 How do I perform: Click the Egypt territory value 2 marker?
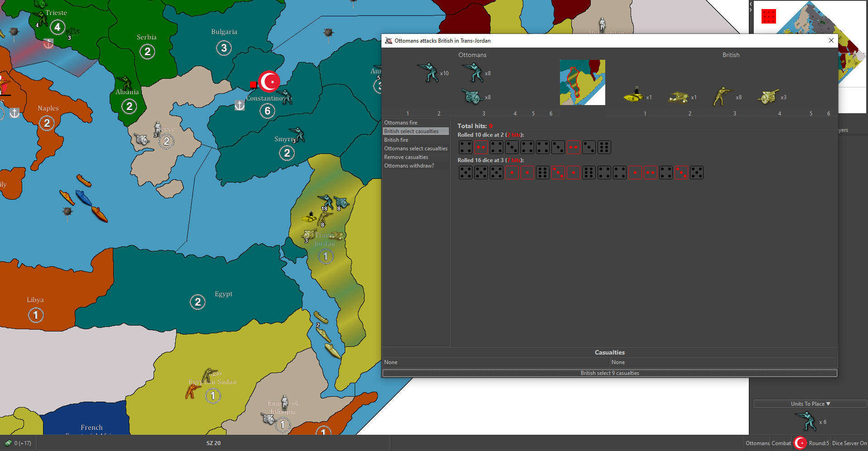coord(198,302)
